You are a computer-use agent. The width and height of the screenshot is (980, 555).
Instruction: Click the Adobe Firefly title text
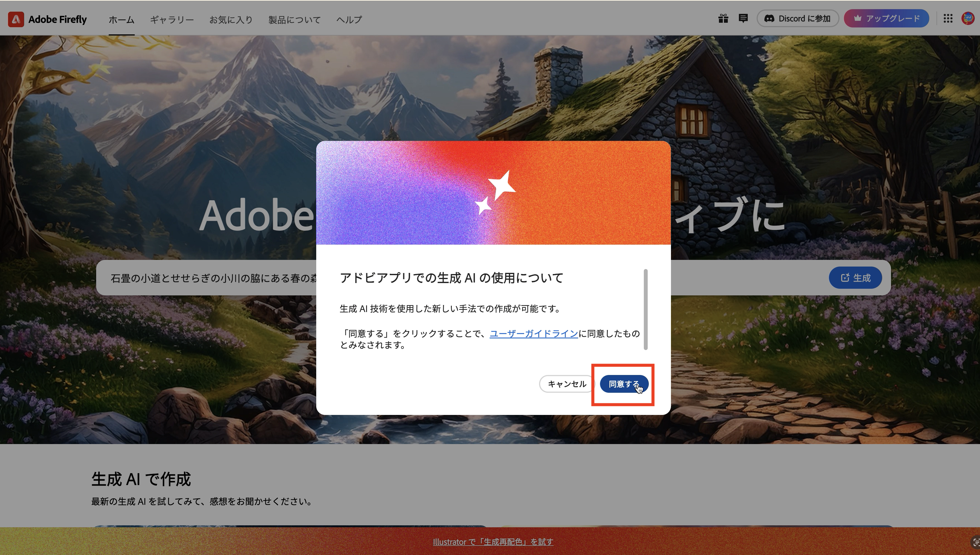point(58,19)
